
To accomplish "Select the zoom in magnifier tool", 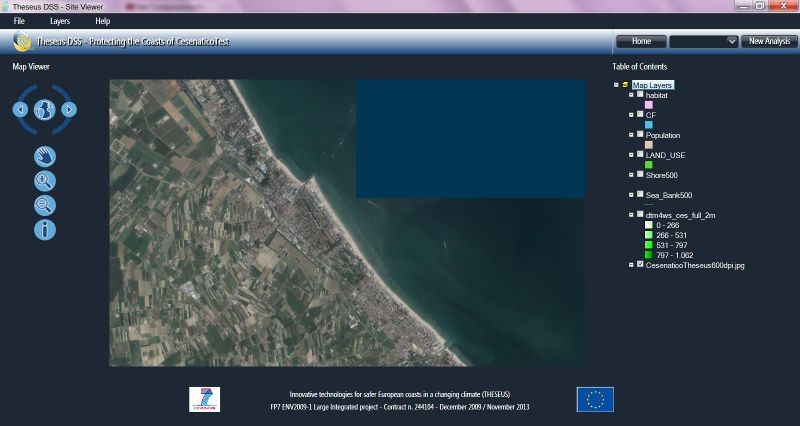I will (44, 181).
